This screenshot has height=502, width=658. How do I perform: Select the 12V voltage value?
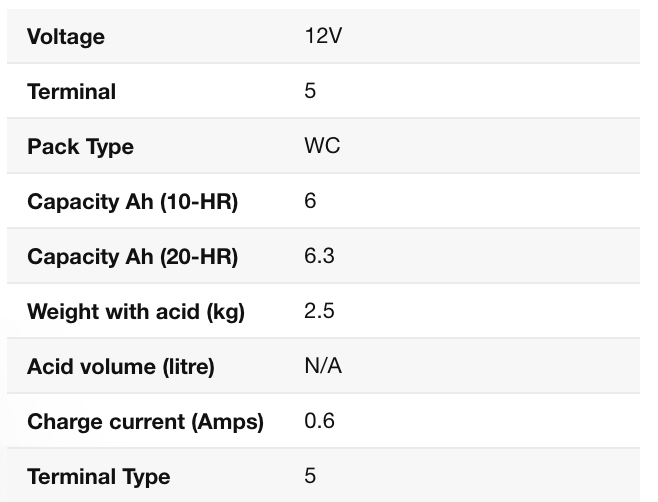tap(323, 36)
